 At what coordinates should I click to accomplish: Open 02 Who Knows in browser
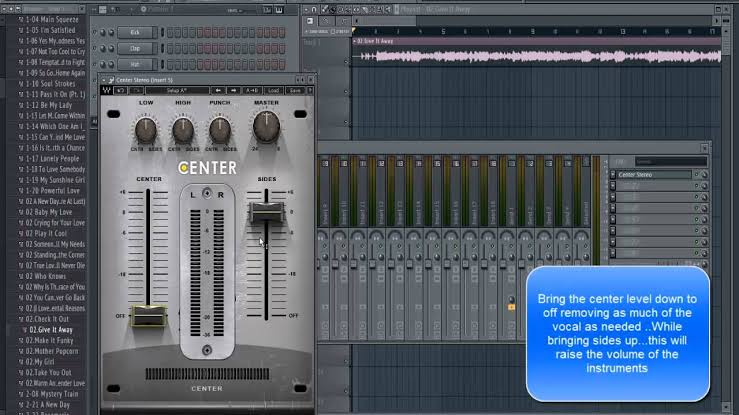coord(46,277)
